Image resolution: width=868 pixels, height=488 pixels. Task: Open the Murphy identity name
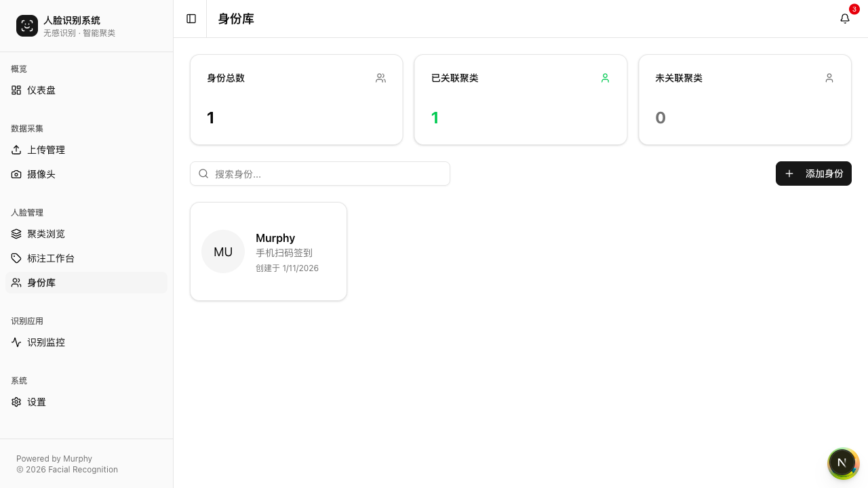pos(275,238)
